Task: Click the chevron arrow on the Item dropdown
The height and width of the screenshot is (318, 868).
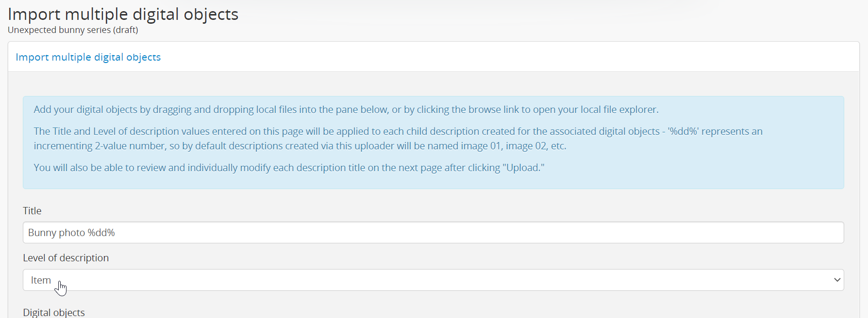Action: (836, 280)
